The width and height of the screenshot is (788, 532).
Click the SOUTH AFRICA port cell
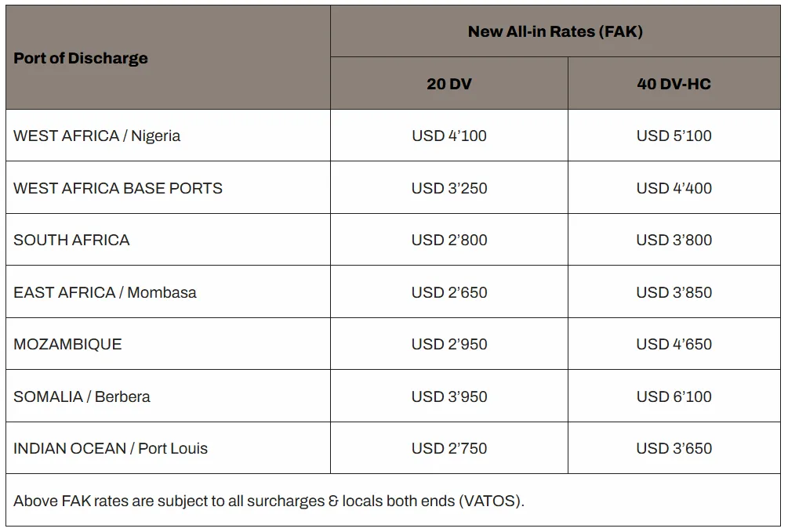pos(72,240)
